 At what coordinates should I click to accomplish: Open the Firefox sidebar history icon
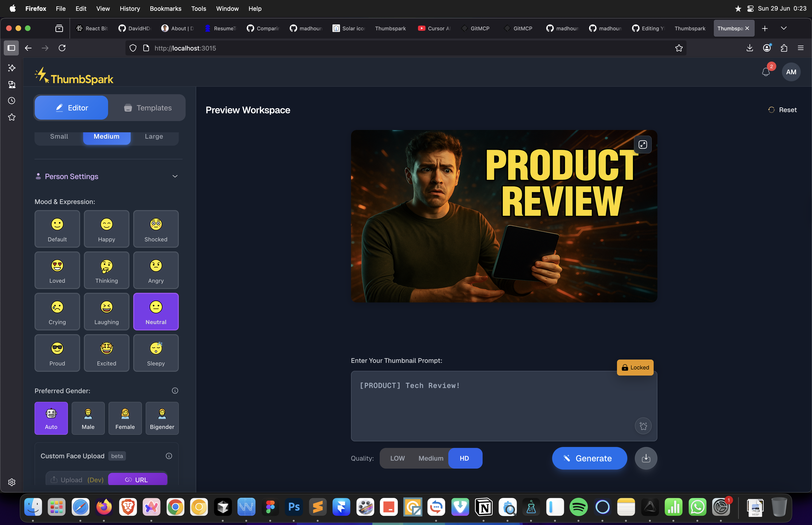12,101
